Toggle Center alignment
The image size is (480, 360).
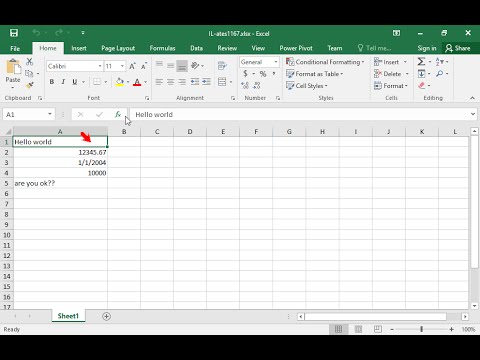coord(171,82)
